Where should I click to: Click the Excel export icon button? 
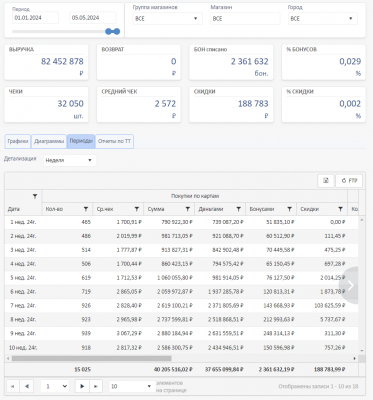tap(326, 181)
